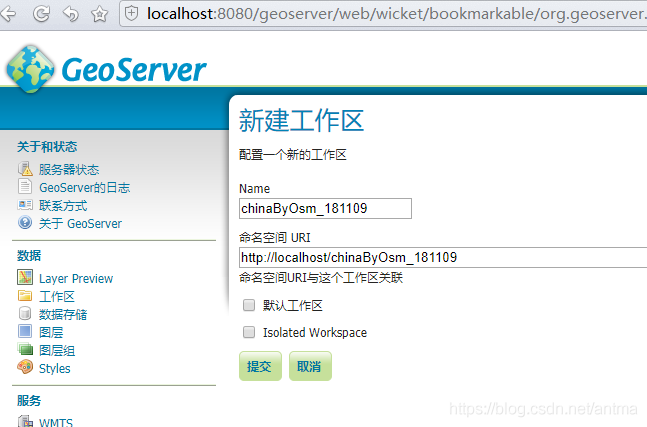Click the Layer Preview icon
The height and width of the screenshot is (427, 647).
[x=25, y=278]
